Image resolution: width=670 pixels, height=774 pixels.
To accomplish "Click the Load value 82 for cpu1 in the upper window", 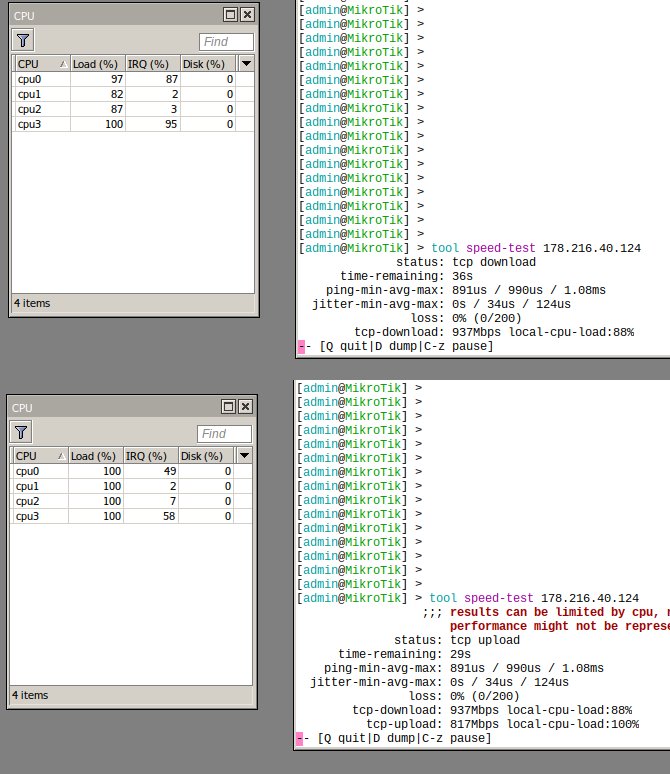I will (117, 94).
